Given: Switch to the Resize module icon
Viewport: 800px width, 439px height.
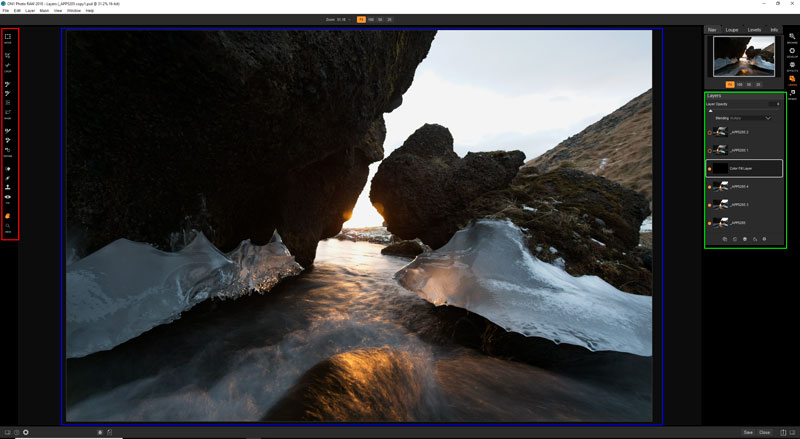Looking at the screenshot, I should pos(792,93).
